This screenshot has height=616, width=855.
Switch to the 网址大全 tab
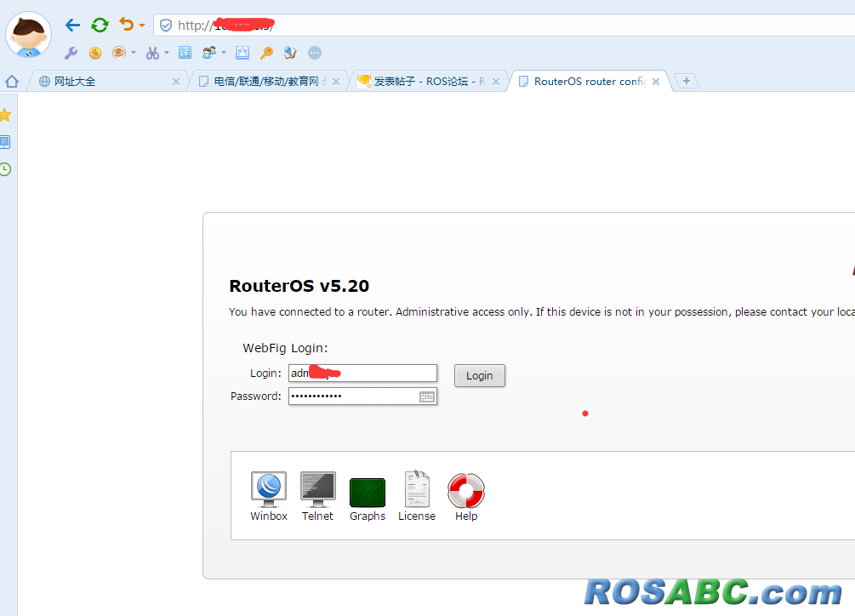(x=106, y=81)
